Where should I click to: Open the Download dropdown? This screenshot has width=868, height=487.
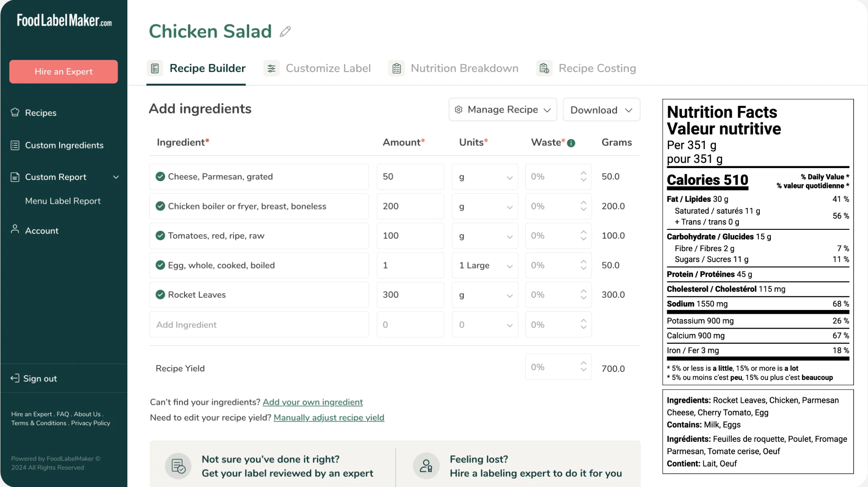(x=601, y=110)
